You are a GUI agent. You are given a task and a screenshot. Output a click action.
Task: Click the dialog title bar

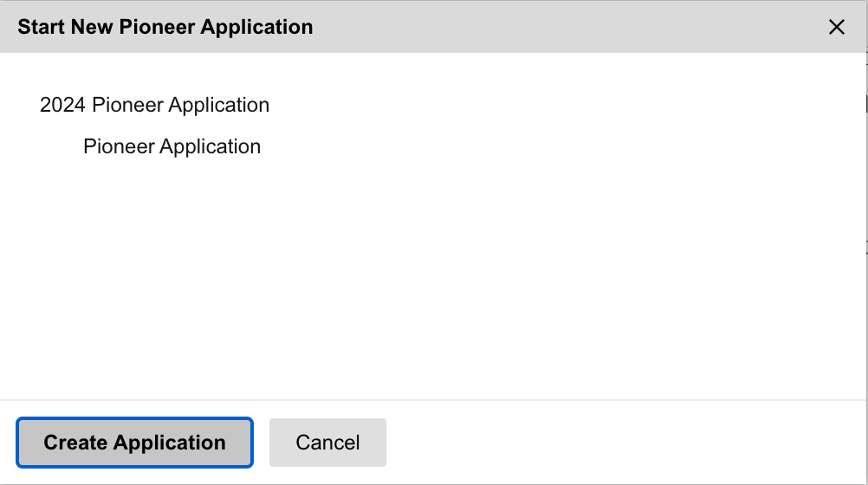pyautogui.click(x=520, y=27)
